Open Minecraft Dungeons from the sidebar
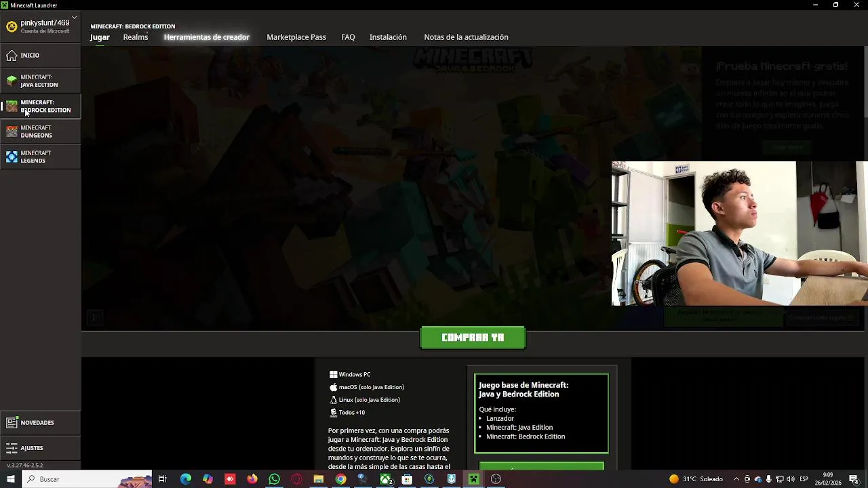 coord(40,131)
